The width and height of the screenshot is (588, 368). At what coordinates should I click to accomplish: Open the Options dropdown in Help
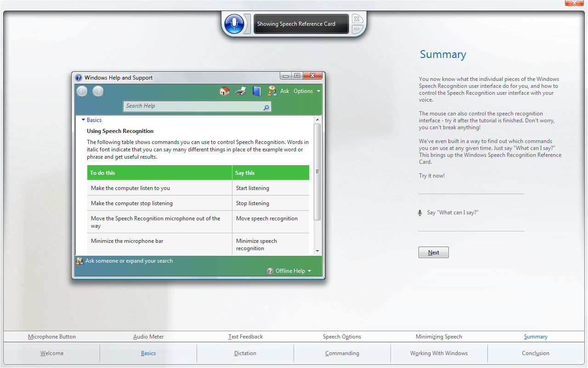coord(306,91)
